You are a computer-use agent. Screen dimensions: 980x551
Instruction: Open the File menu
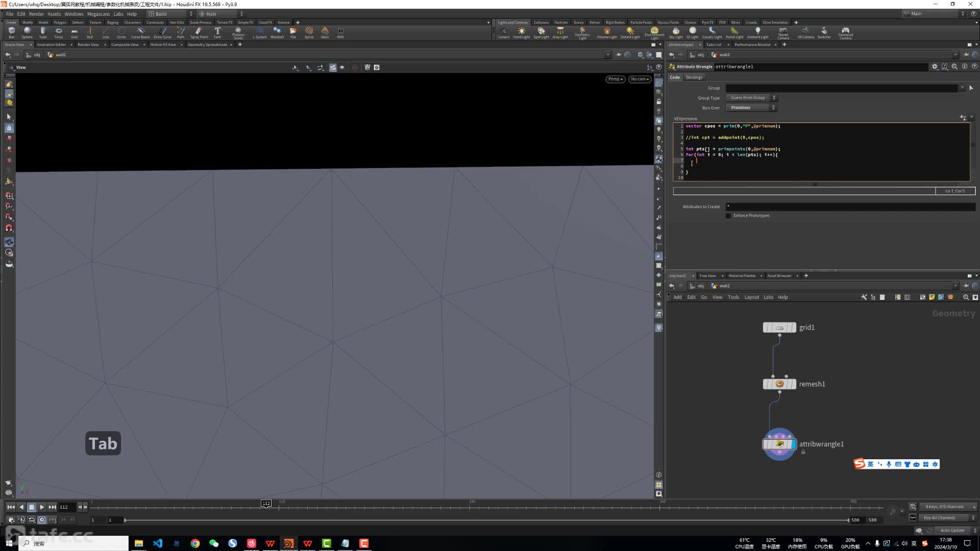10,14
